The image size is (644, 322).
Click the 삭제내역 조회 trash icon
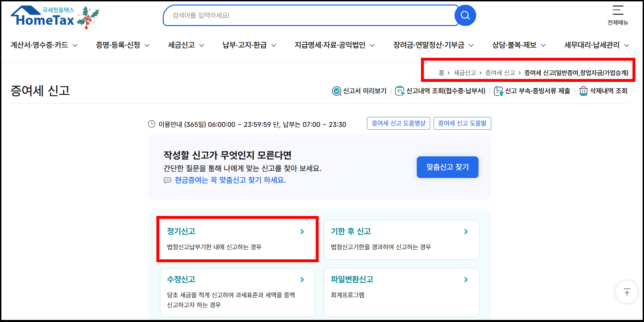(x=584, y=91)
